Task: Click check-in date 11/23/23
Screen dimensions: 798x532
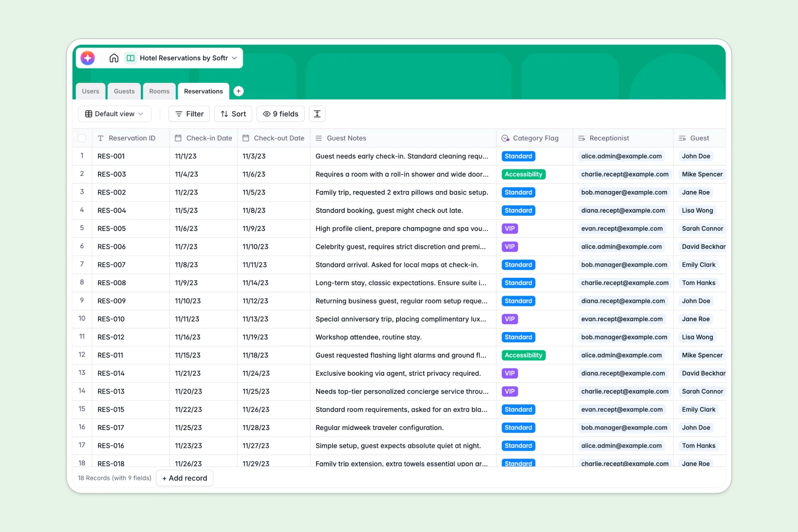Action: [x=188, y=446]
